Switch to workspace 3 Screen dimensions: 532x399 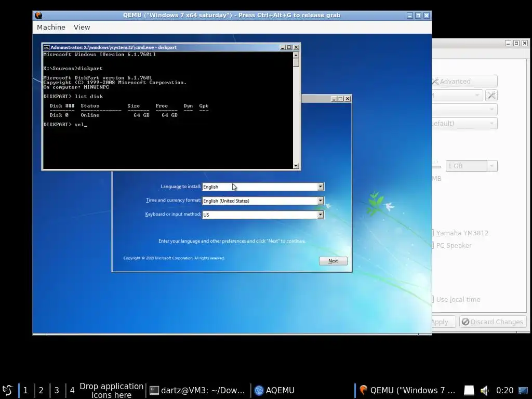pos(57,390)
